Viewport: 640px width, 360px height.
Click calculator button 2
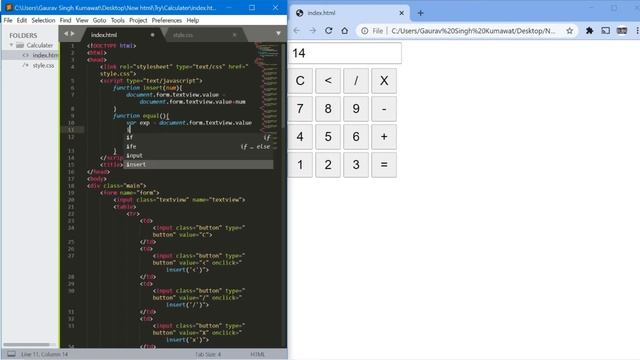[x=328, y=165]
